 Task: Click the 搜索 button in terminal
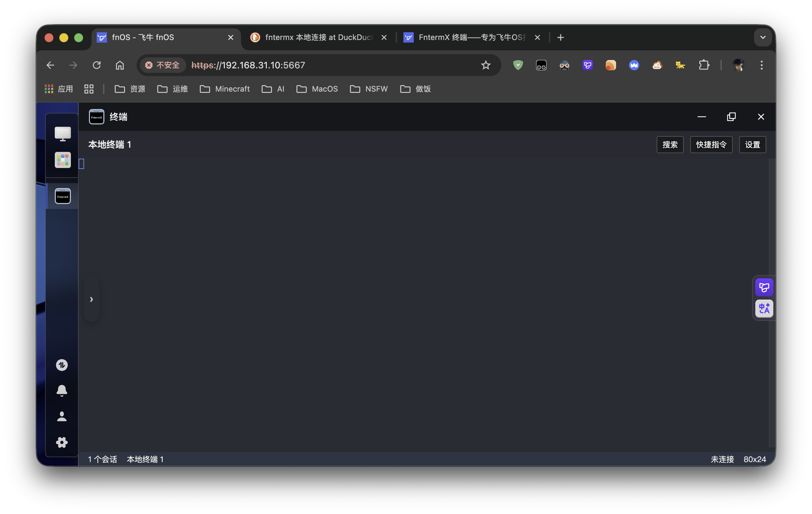tap(670, 145)
